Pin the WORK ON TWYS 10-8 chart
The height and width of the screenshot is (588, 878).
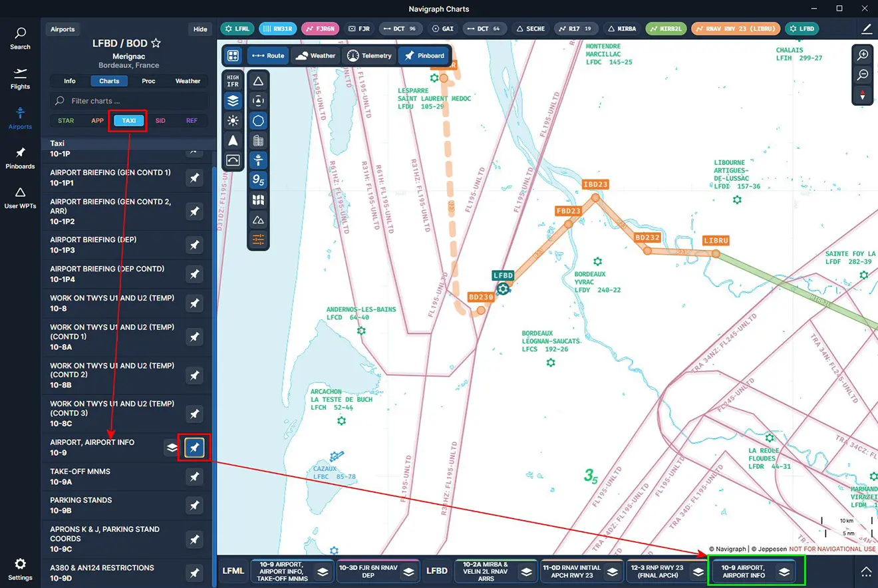(194, 303)
